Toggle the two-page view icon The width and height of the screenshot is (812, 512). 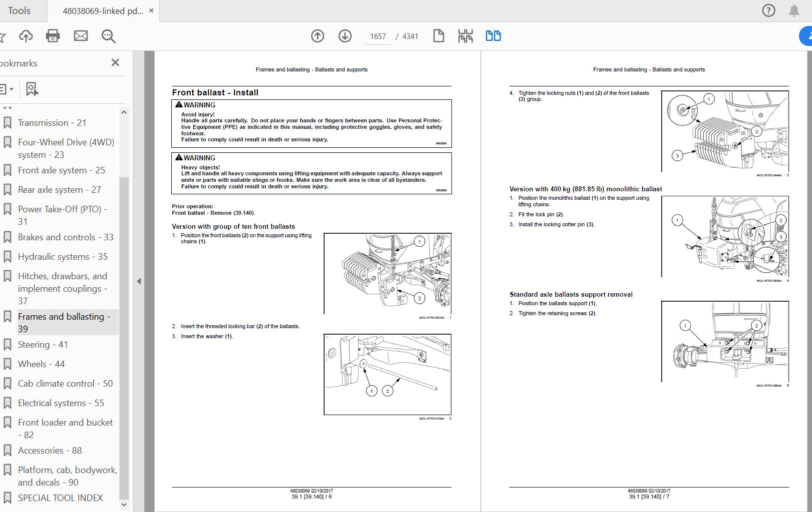point(493,36)
